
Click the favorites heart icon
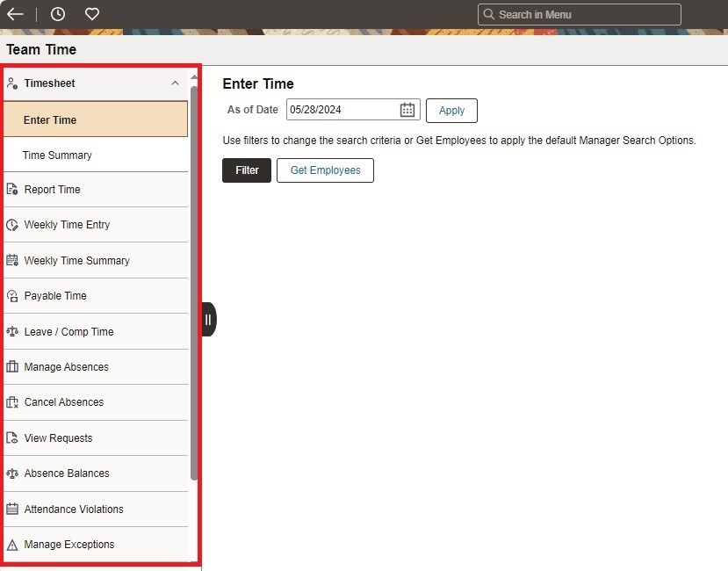pos(92,14)
